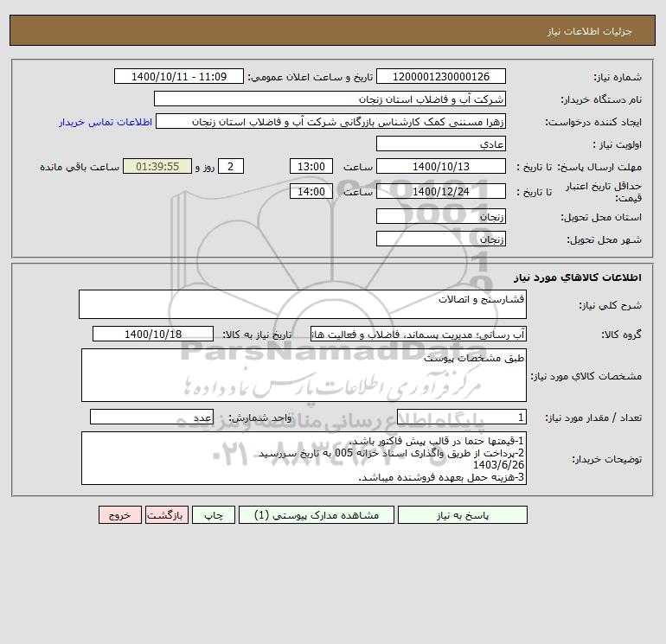Viewport: 666px width, 644px height.
Task: Click the countdown timer 01:39:55
Action: pos(157,167)
